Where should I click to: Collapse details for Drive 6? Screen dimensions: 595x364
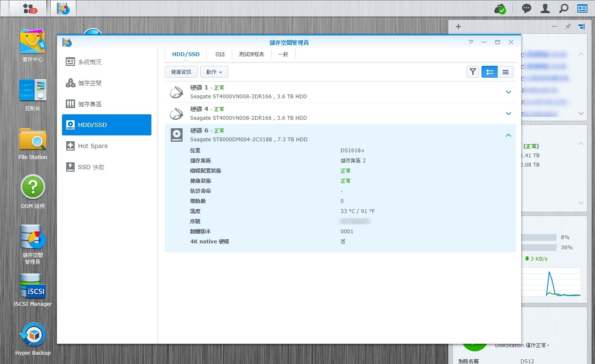point(509,135)
